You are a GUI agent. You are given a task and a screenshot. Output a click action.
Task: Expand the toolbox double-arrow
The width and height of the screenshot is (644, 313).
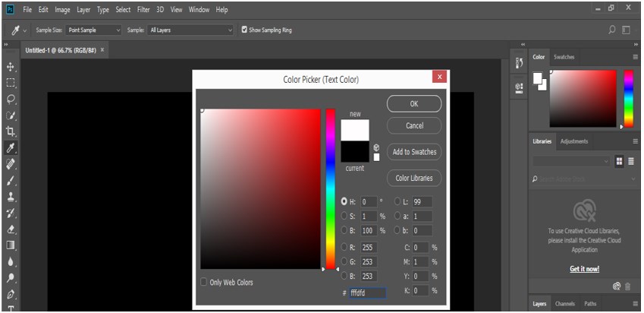click(x=6, y=44)
